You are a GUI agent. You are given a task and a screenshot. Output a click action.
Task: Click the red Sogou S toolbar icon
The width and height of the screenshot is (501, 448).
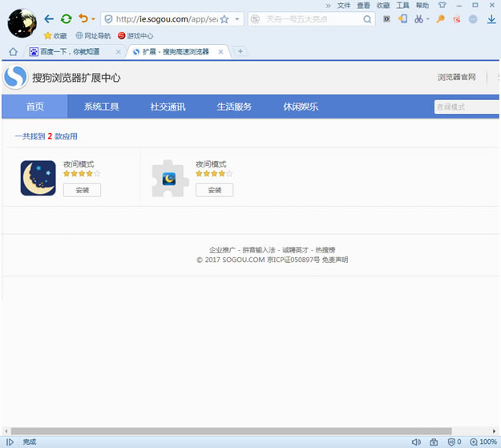[x=457, y=19]
